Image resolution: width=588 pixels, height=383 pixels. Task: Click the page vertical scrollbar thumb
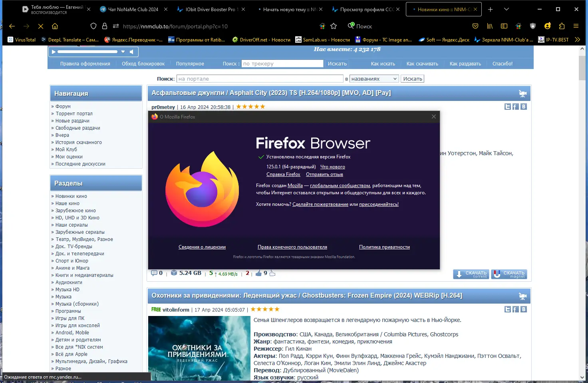pyautogui.click(x=582, y=68)
